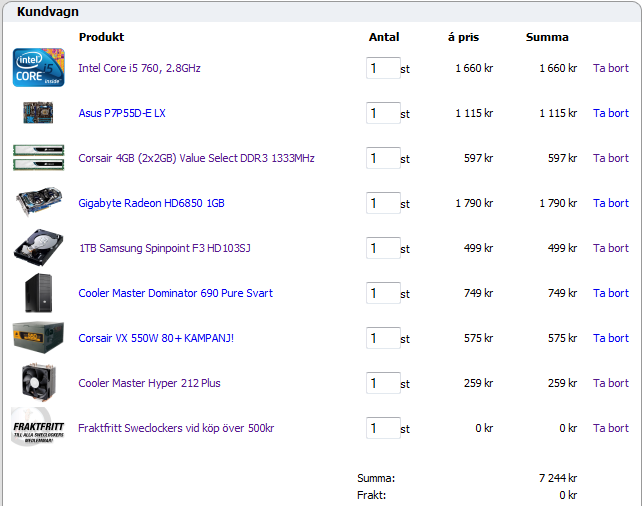644x506 pixels.
Task: Click the Frakt 0 kr value
Action: tap(568, 495)
